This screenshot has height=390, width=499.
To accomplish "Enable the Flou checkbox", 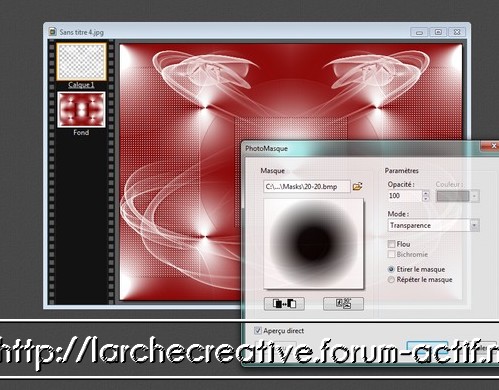I will (391, 244).
